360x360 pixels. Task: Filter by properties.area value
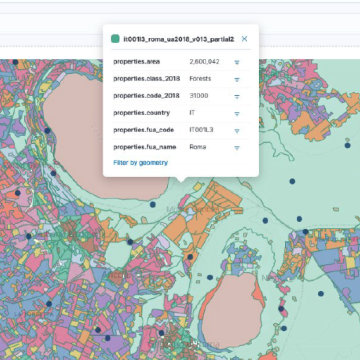tap(237, 62)
